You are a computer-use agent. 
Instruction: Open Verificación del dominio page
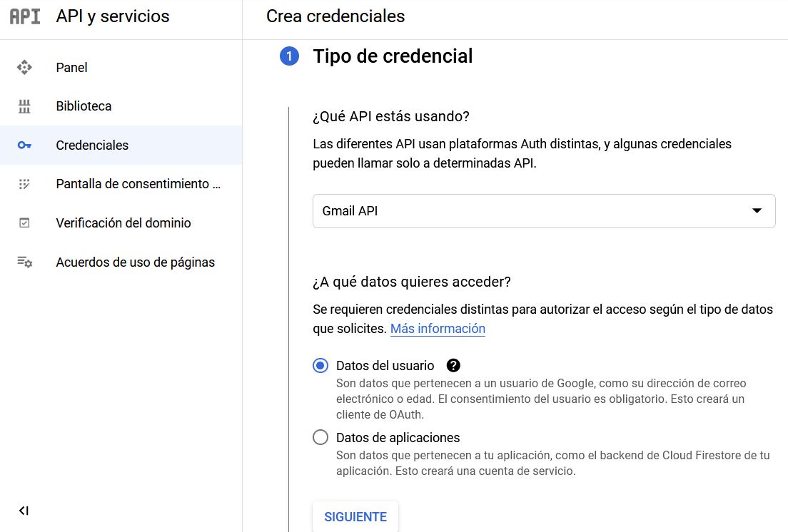click(123, 222)
